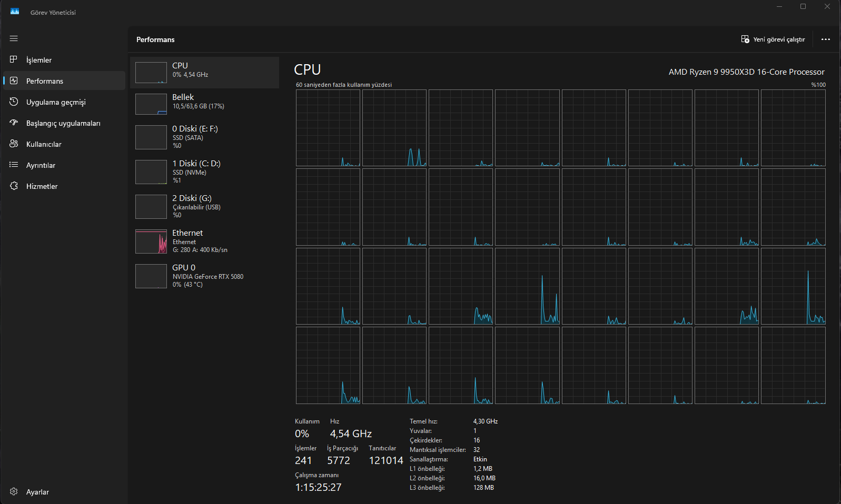
Task: Click the Mantıksal işlemciler 32 value
Action: click(x=477, y=450)
